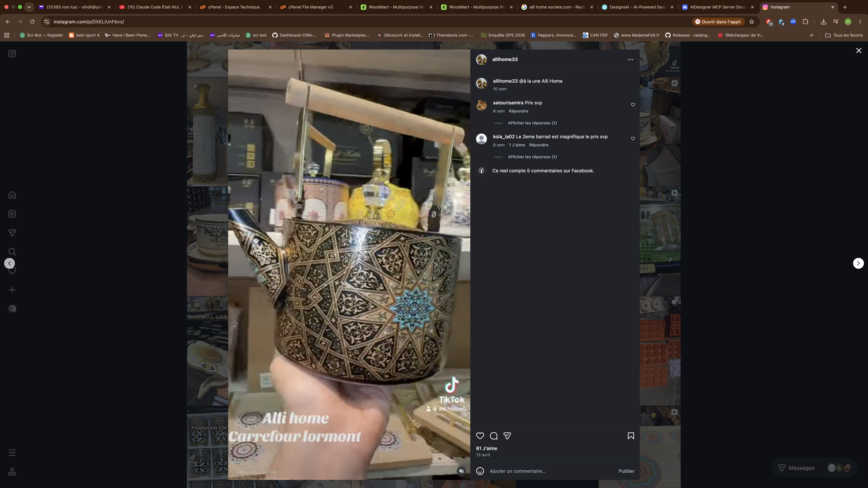Screen dimensions: 868x488
Task: Go to Home in Instagram sidebar
Action: (12, 195)
